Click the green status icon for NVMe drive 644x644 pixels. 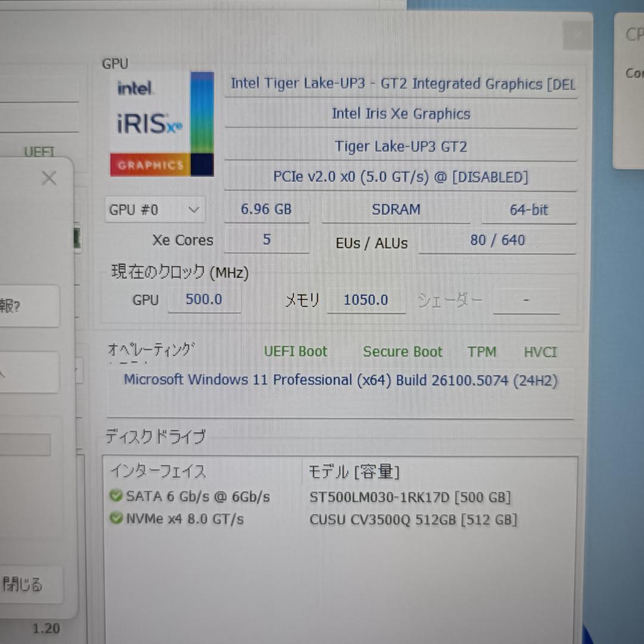point(116,518)
